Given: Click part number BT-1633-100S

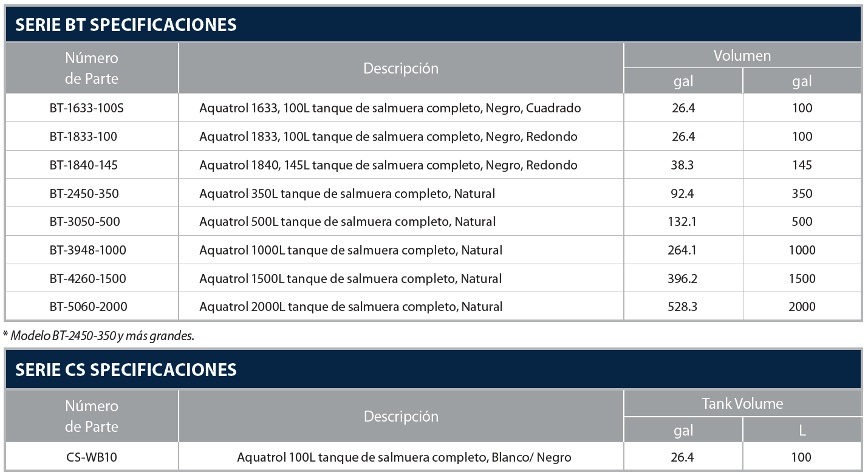Looking at the screenshot, I should click(x=91, y=108).
